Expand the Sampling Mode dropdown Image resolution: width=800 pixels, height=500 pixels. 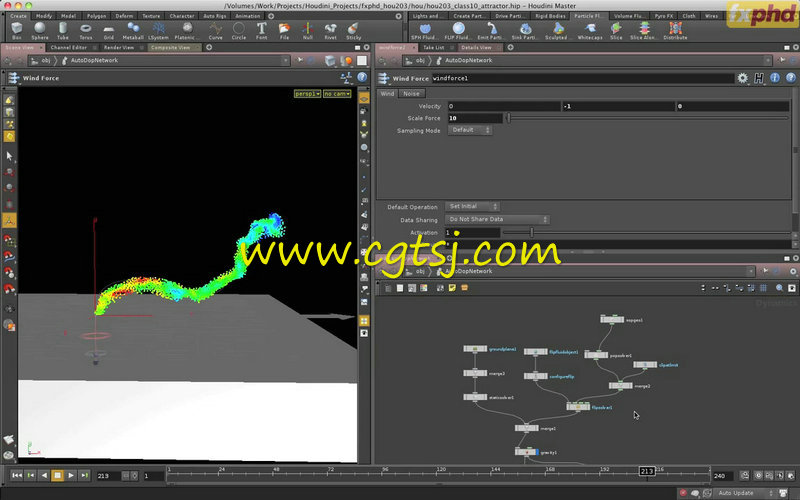tap(470, 130)
